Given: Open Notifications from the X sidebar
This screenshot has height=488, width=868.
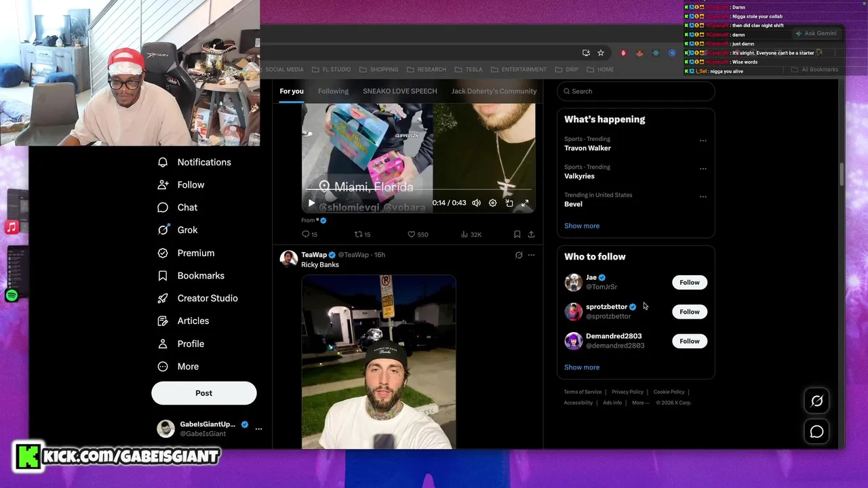Looking at the screenshot, I should tap(194, 162).
